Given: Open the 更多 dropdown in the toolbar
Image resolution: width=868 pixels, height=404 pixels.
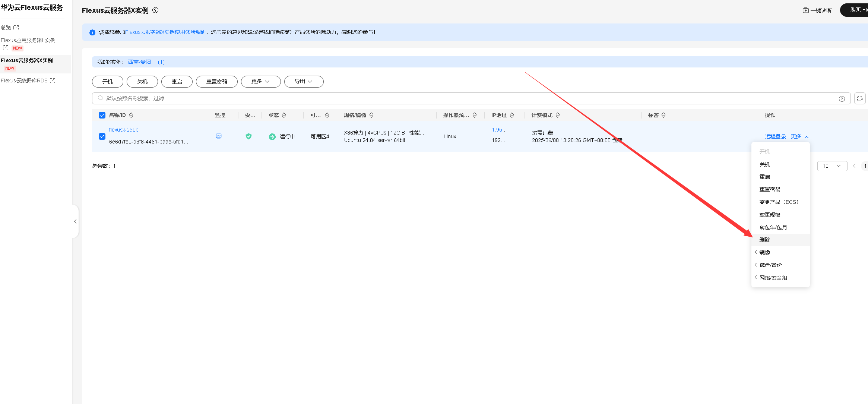Looking at the screenshot, I should (260, 82).
